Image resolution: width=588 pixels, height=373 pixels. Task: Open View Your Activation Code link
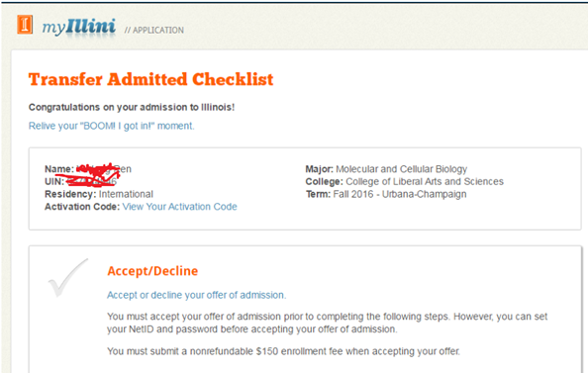click(179, 207)
